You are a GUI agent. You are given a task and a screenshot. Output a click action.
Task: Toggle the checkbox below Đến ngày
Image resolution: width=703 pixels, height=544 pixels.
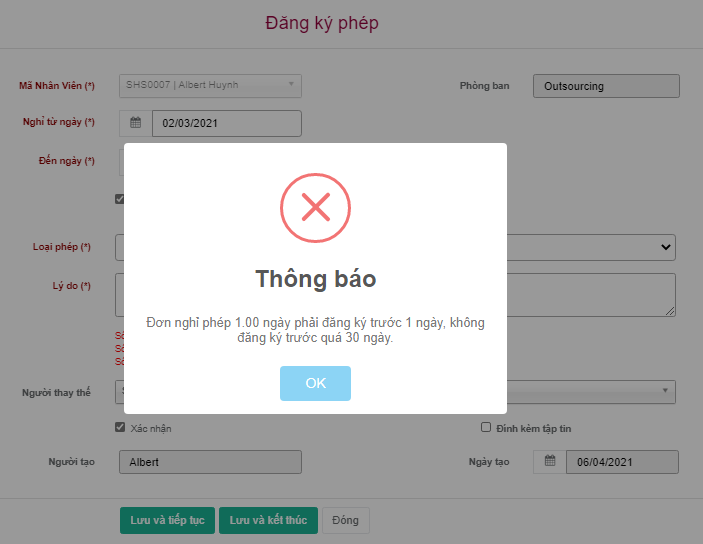click(120, 199)
